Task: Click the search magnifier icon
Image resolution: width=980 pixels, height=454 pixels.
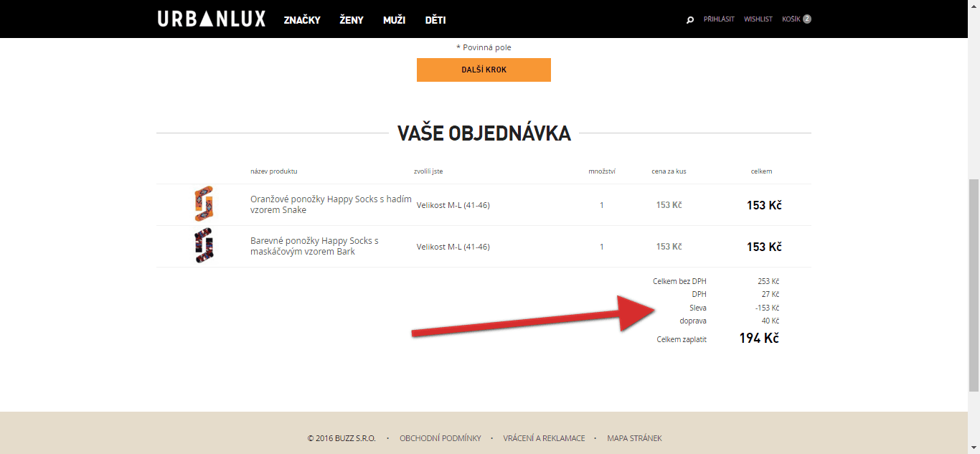Action: tap(690, 20)
